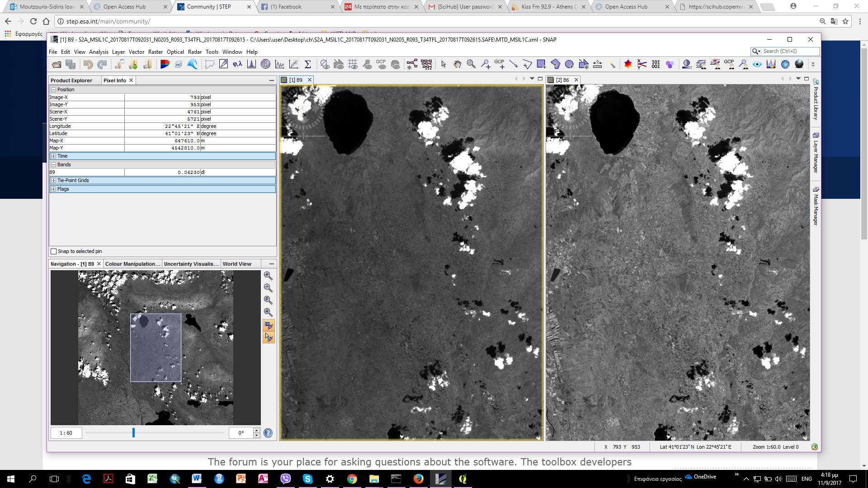Image resolution: width=868 pixels, height=488 pixels.
Task: Switch to the Colour Manipulation tab
Action: (x=132, y=264)
